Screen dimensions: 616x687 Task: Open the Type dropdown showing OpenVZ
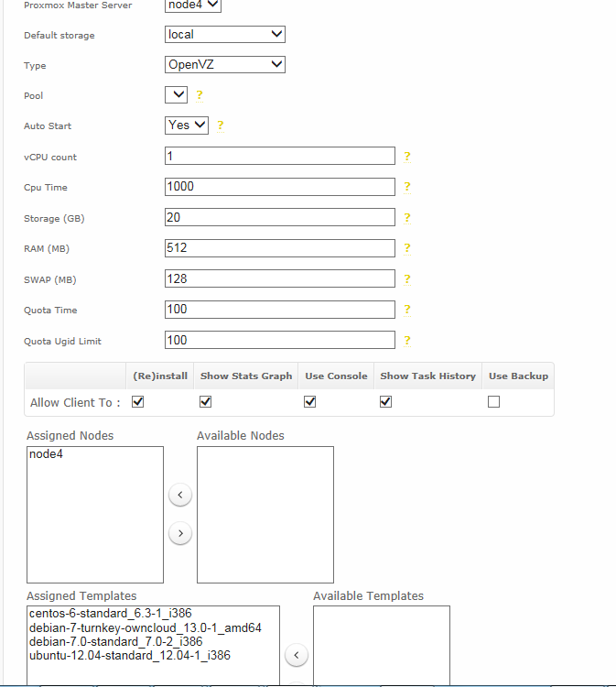coord(224,64)
